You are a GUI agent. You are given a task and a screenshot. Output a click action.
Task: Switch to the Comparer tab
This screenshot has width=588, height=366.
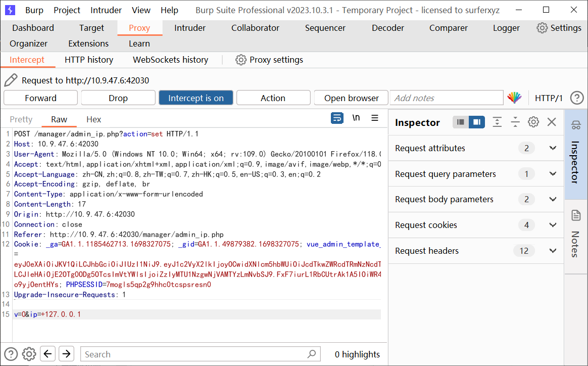coord(448,28)
